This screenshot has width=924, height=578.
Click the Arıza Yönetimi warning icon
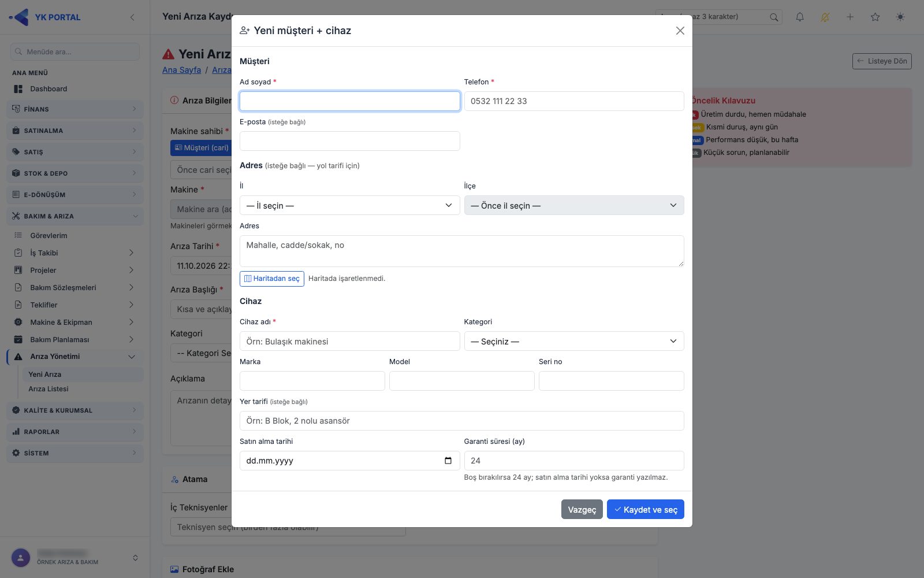tap(18, 357)
